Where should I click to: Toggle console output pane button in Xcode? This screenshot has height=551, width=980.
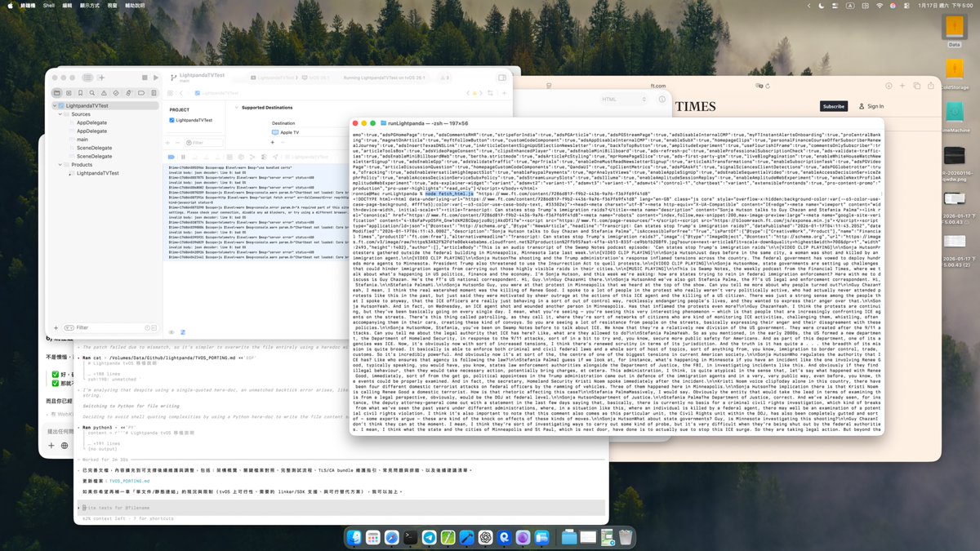(x=183, y=332)
